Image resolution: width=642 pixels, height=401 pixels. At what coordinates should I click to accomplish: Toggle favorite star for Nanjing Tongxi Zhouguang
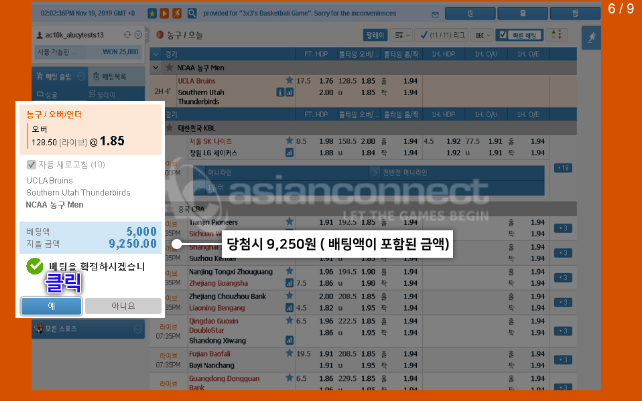[x=289, y=271]
